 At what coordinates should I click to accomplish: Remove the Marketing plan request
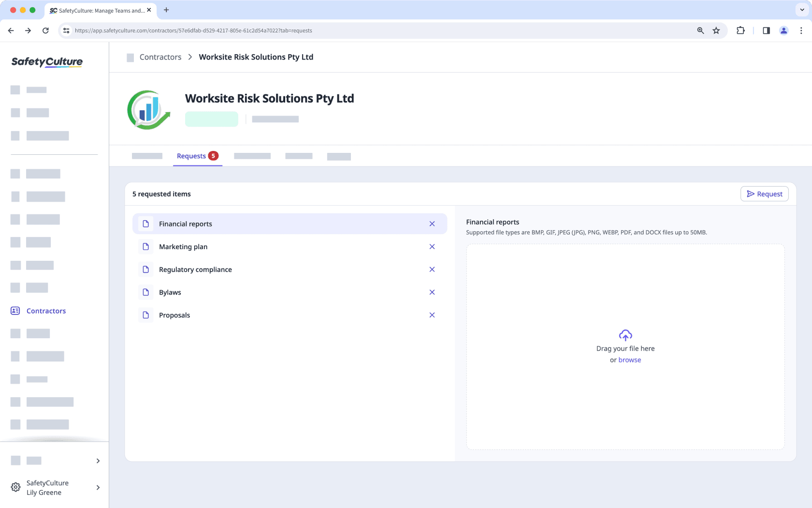coord(432,247)
